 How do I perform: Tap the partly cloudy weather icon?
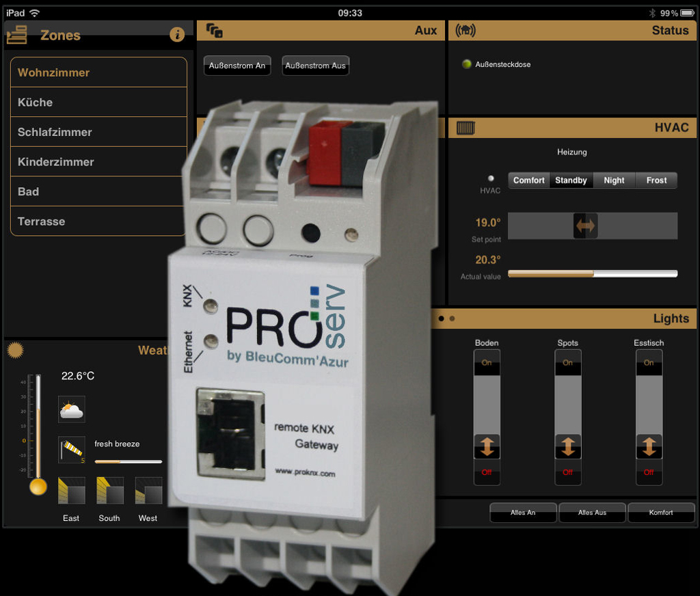pyautogui.click(x=71, y=409)
